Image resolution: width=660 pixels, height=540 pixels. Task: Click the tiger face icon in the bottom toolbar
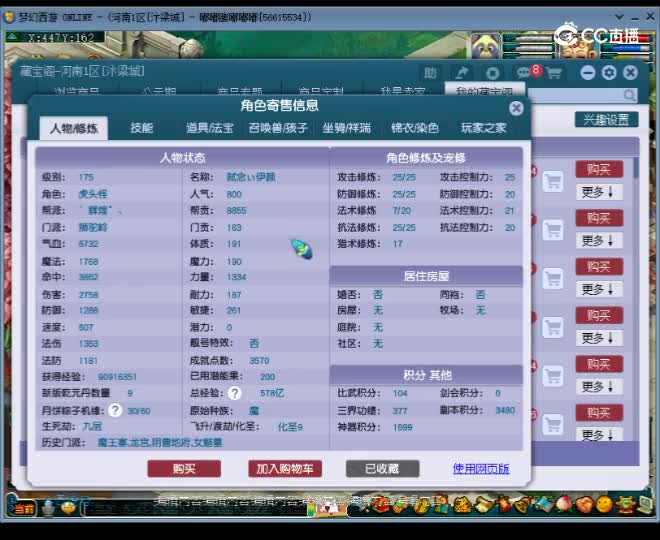(x=462, y=503)
